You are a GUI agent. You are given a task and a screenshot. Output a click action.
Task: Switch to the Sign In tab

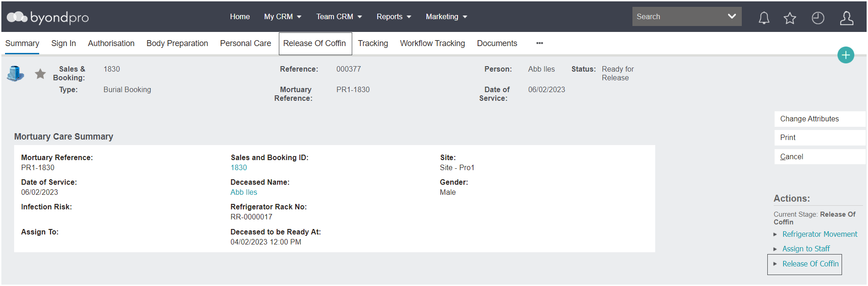(x=63, y=43)
